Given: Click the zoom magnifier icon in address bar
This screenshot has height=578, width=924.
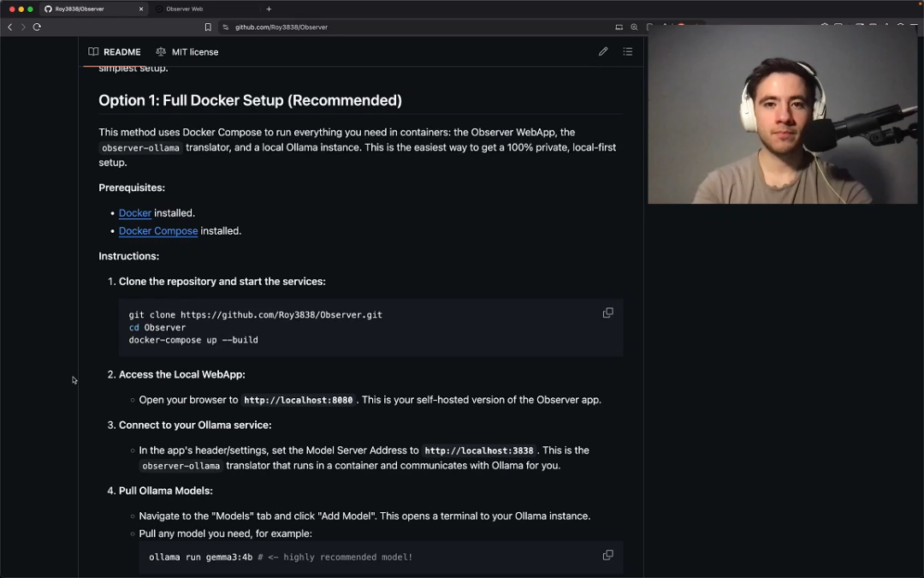Looking at the screenshot, I should [x=634, y=27].
